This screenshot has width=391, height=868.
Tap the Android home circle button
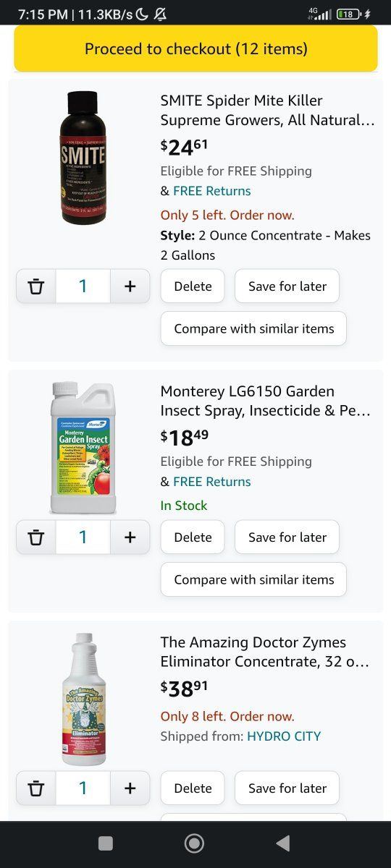(x=194, y=843)
